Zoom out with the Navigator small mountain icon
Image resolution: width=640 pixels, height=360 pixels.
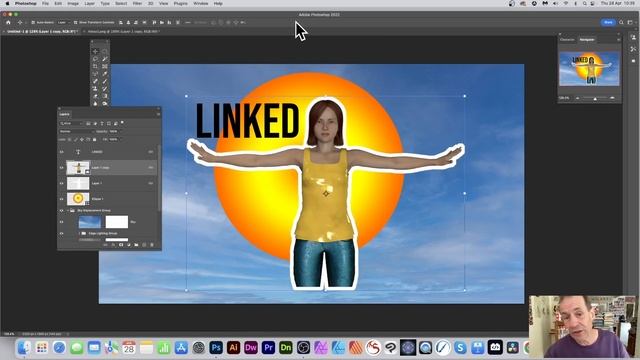pyautogui.click(x=577, y=98)
